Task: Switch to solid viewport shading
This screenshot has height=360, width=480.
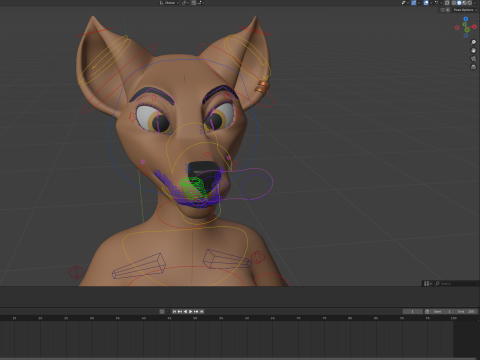Action: pyautogui.click(x=459, y=3)
